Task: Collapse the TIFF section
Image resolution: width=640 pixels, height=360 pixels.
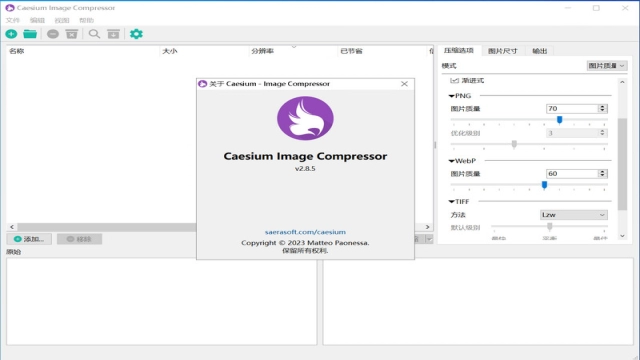Action: pos(451,202)
